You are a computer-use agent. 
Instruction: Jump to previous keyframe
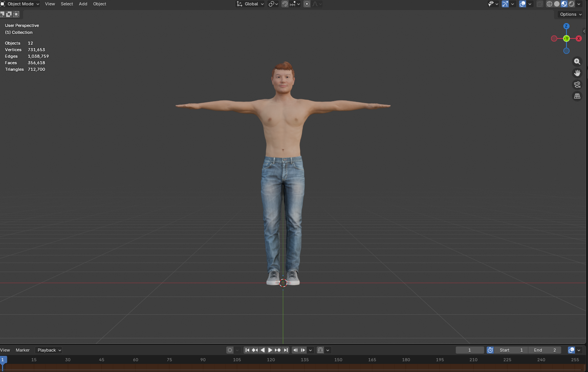tap(255, 350)
